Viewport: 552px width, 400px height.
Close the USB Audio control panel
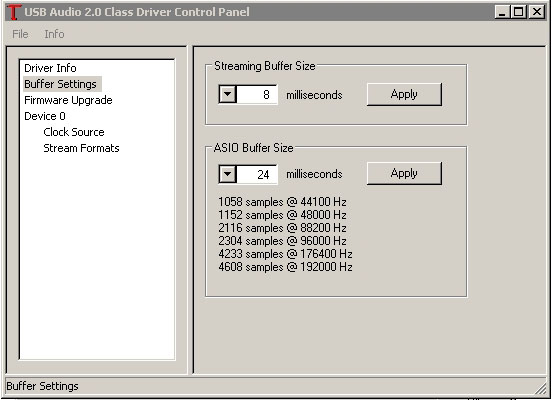point(537,12)
